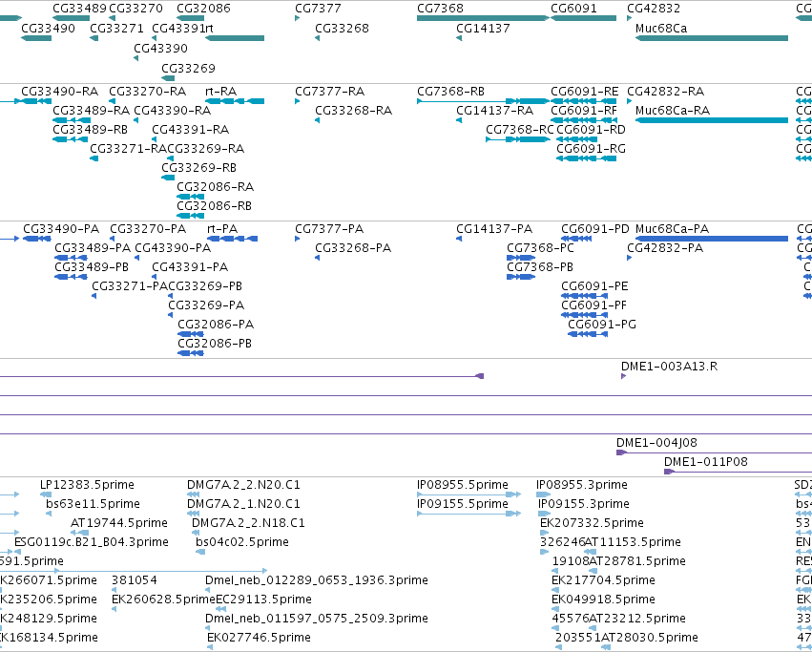Click the Muc68Ca-RA transcript bar

tap(712, 120)
